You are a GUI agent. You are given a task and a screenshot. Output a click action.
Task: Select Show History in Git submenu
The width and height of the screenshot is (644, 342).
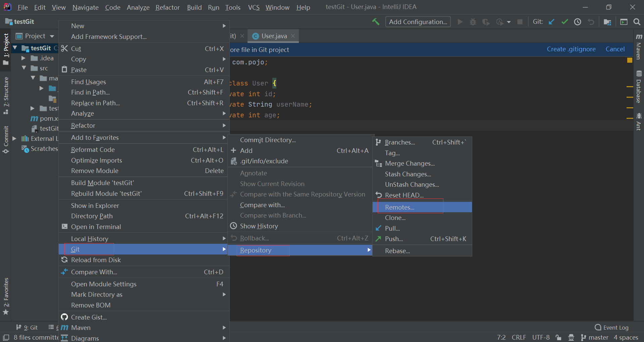point(300,226)
